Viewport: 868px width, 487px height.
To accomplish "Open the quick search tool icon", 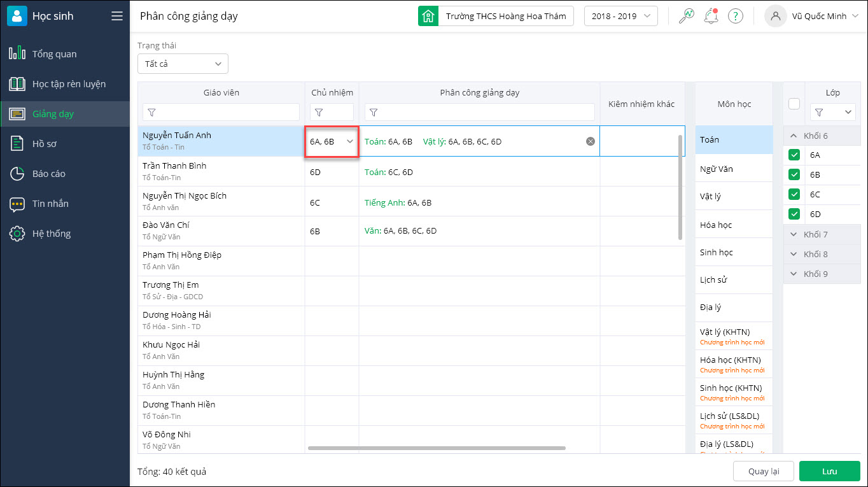I will [x=687, y=17].
